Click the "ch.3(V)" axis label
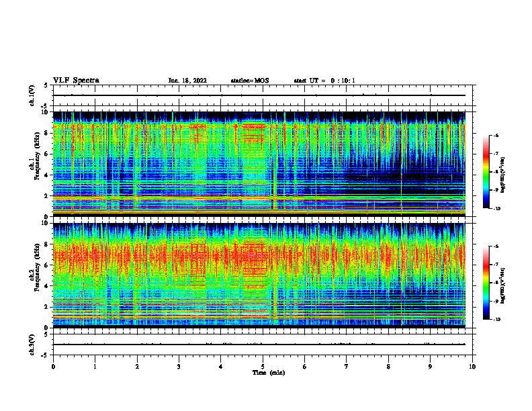 click(x=32, y=345)
